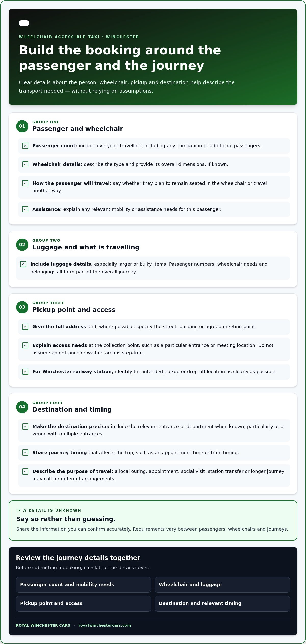Click the green 01 group badge
The height and width of the screenshot is (644, 306).
pyautogui.click(x=22, y=126)
